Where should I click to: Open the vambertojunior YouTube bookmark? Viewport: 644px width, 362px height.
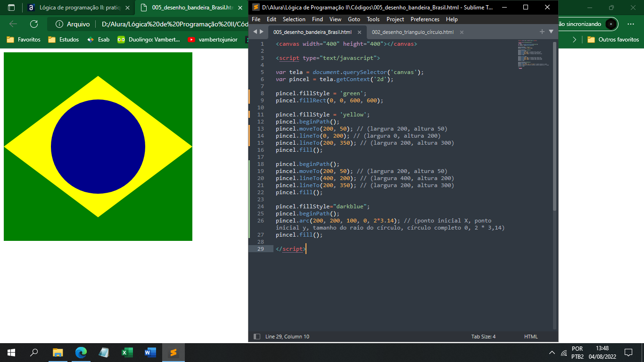pyautogui.click(x=214, y=40)
